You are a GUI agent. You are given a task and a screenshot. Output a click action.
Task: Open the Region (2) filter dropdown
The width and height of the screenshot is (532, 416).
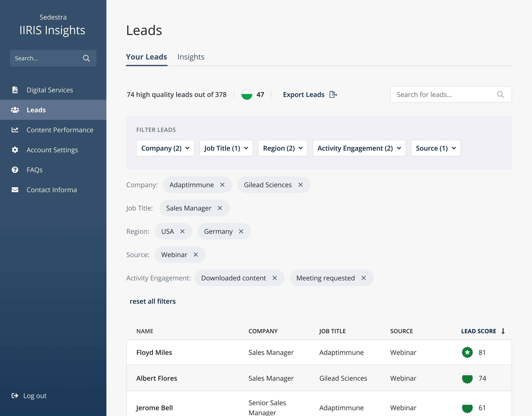point(283,148)
